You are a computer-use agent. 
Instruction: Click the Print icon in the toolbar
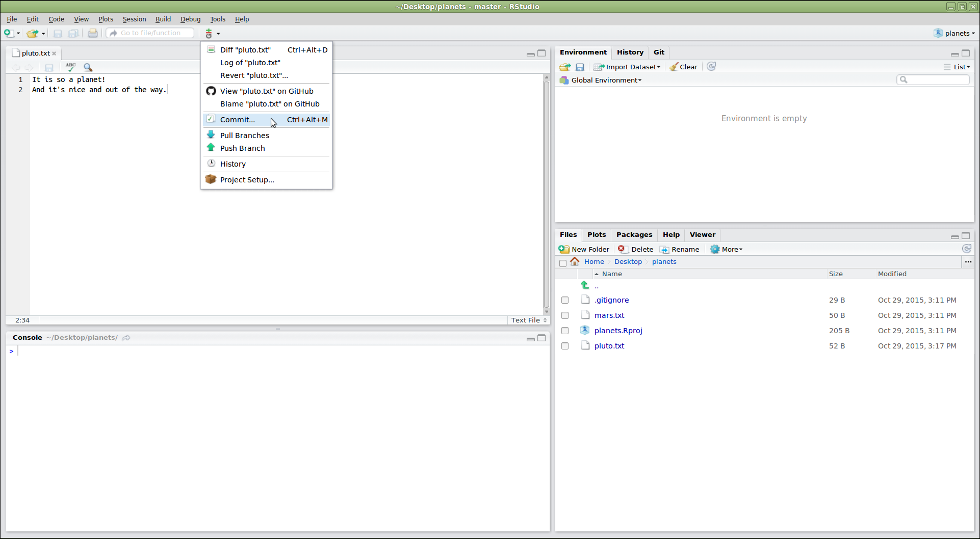(93, 33)
